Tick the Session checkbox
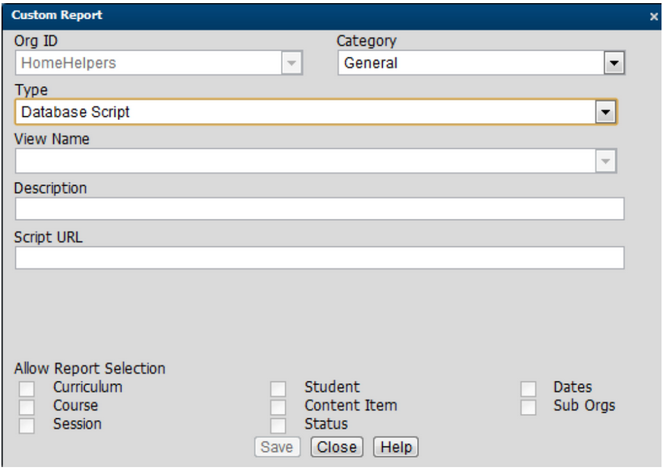This screenshot has width=669, height=470. point(27,425)
